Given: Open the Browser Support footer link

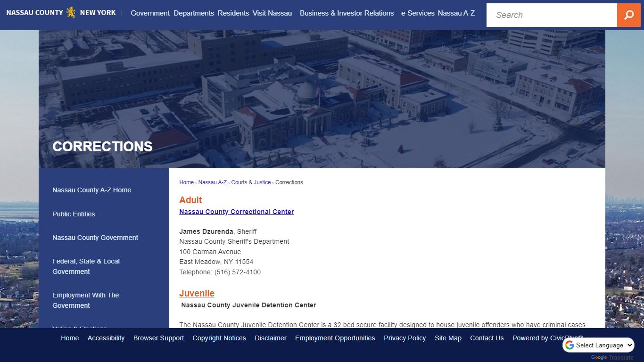Looking at the screenshot, I should [x=158, y=338].
